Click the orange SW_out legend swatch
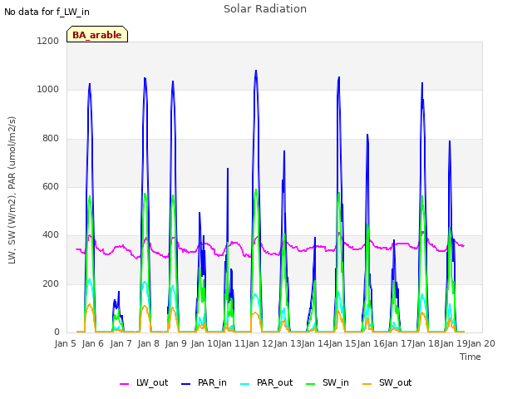Screen dimensions: 532x399 (x=367, y=384)
